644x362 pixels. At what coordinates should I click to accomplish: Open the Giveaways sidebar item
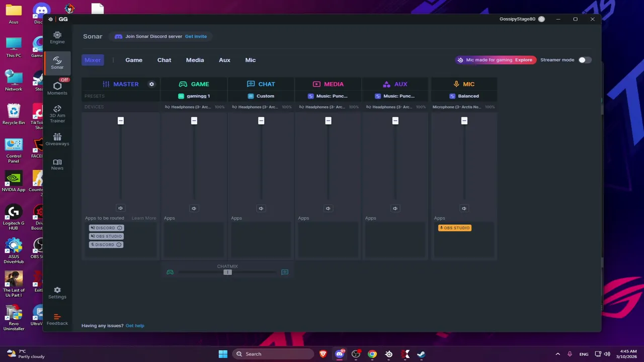[57, 139]
